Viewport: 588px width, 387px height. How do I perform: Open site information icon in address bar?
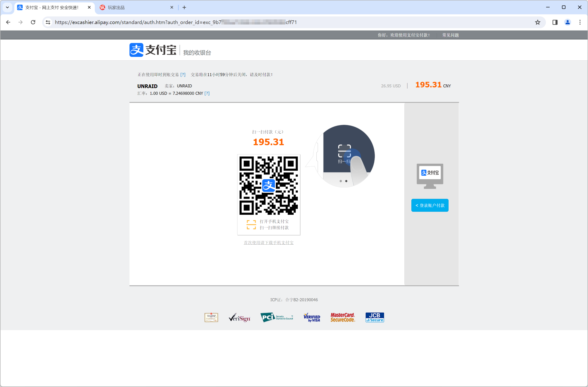pyautogui.click(x=48, y=22)
